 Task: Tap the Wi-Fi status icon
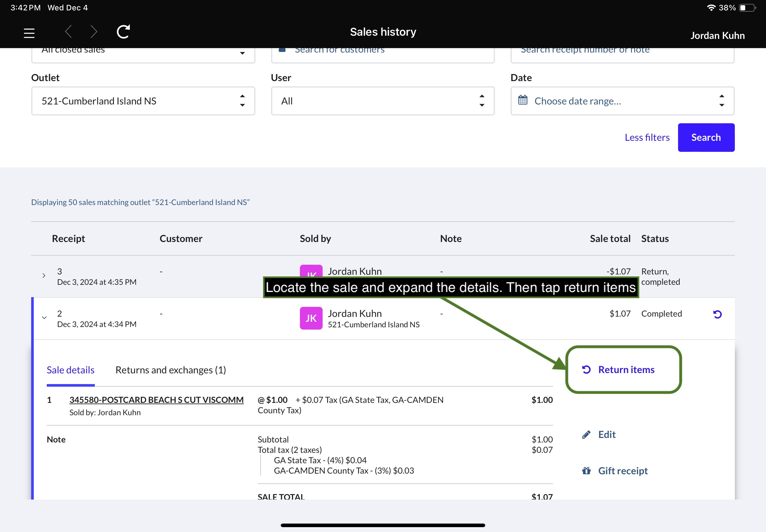coord(711,8)
